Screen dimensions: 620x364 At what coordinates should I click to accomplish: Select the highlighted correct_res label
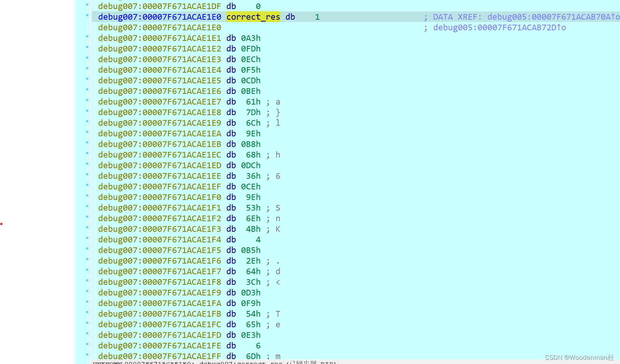tap(253, 17)
